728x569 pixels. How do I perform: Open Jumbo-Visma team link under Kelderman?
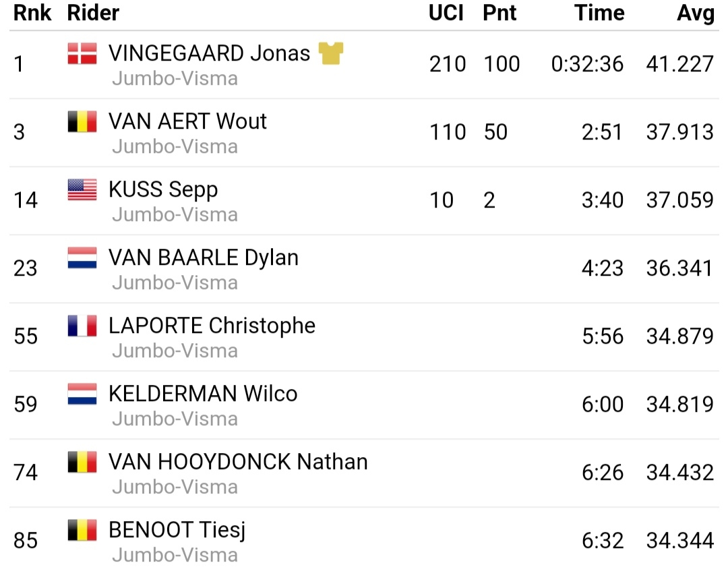pos(175,419)
